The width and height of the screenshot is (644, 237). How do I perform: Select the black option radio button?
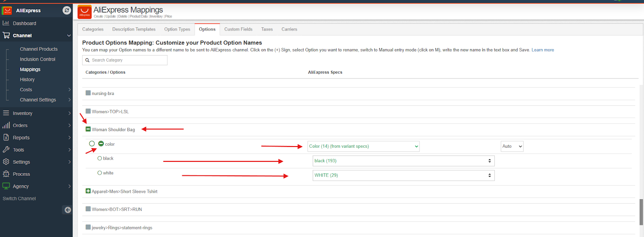point(99,159)
